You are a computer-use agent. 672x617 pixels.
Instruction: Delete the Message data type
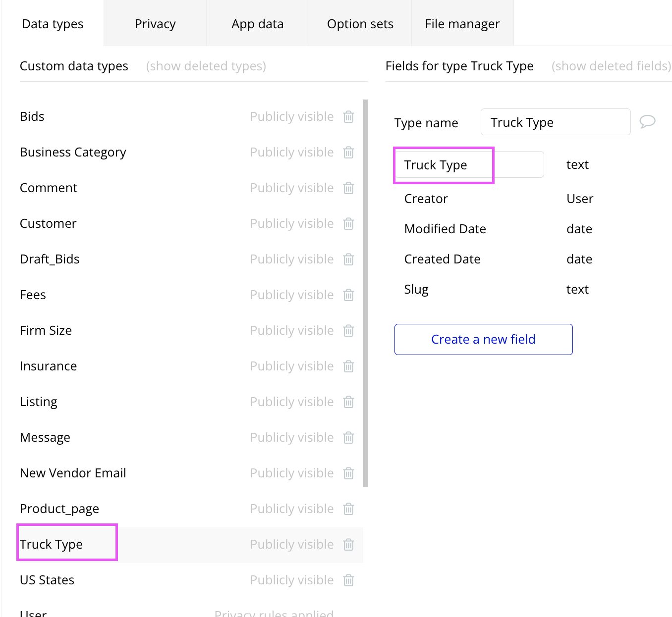tap(349, 438)
